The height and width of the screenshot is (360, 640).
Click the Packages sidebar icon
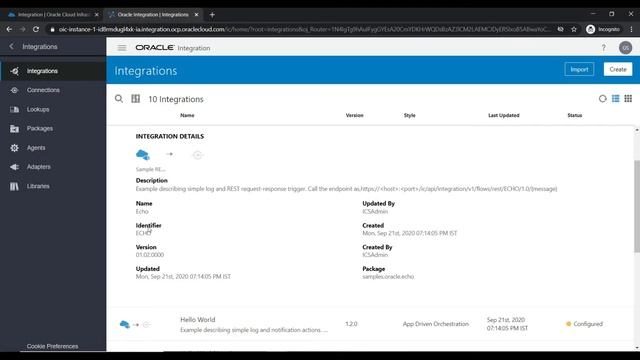(x=14, y=129)
